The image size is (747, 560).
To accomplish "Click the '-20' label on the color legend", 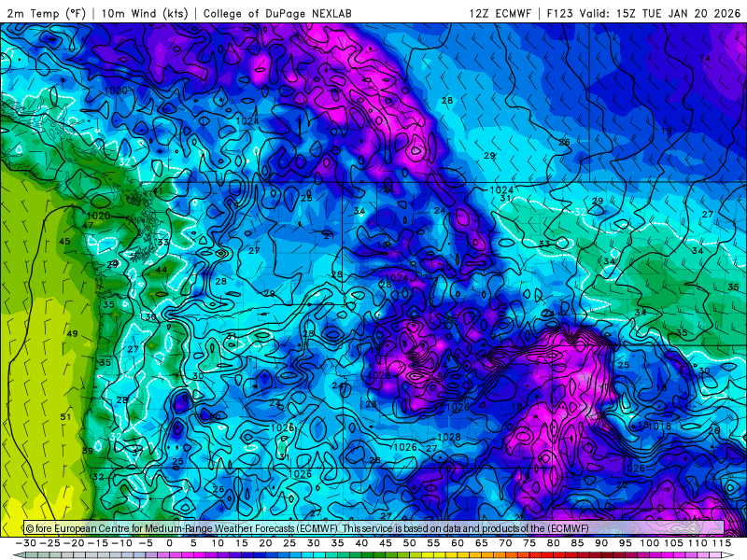I will click(74, 543).
